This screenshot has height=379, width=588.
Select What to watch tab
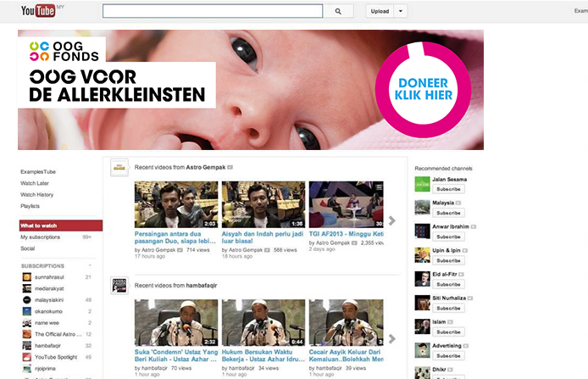61,226
